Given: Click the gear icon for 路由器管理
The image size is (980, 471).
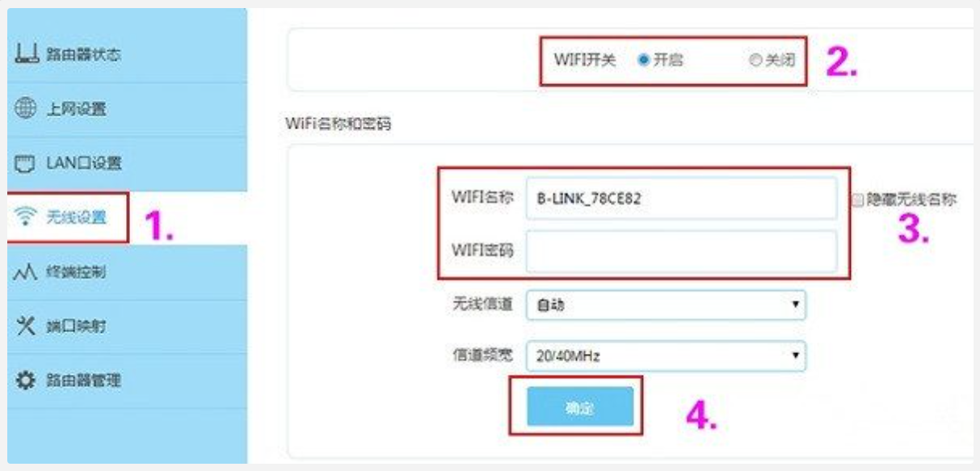Looking at the screenshot, I should coord(26,380).
